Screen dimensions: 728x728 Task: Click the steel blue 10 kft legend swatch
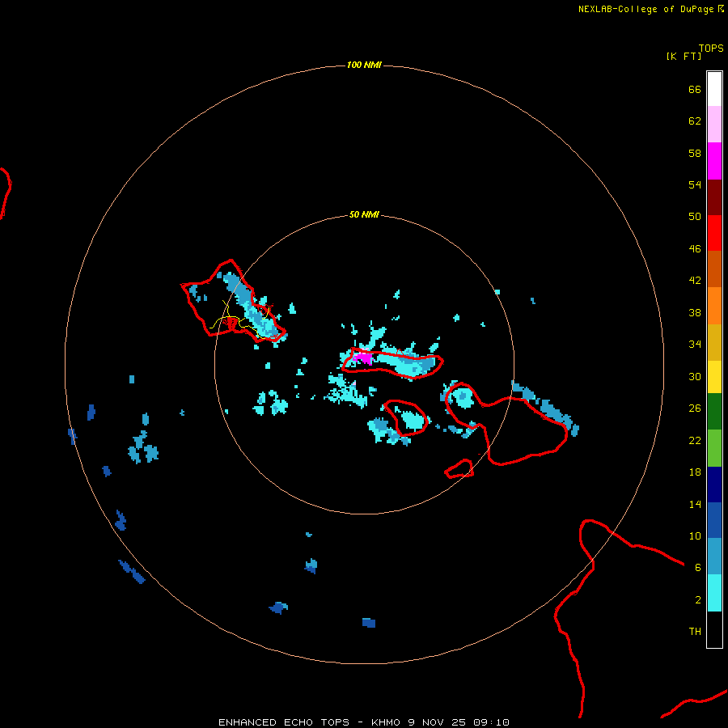click(x=714, y=556)
